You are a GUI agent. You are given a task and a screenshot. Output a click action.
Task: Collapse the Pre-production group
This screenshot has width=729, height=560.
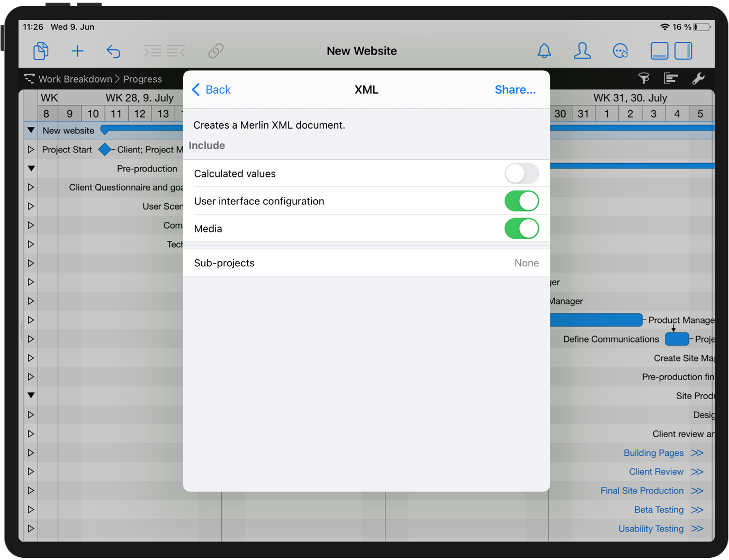(x=30, y=168)
